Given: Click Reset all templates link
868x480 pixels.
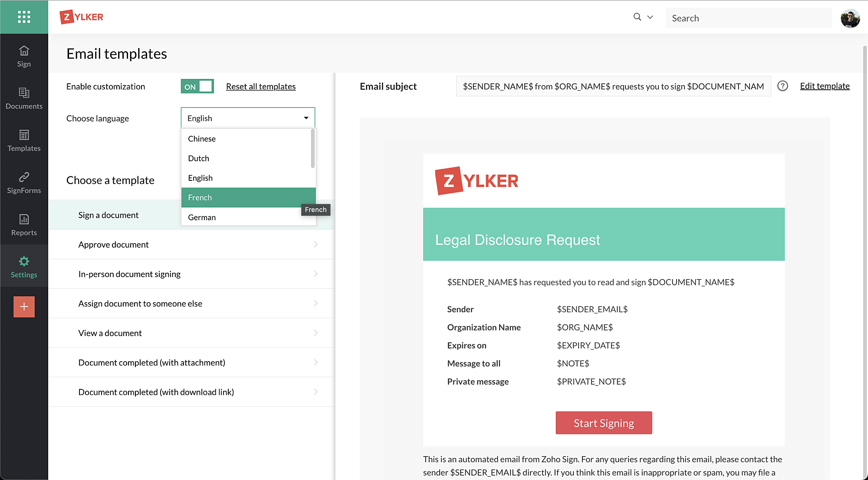Looking at the screenshot, I should 261,86.
